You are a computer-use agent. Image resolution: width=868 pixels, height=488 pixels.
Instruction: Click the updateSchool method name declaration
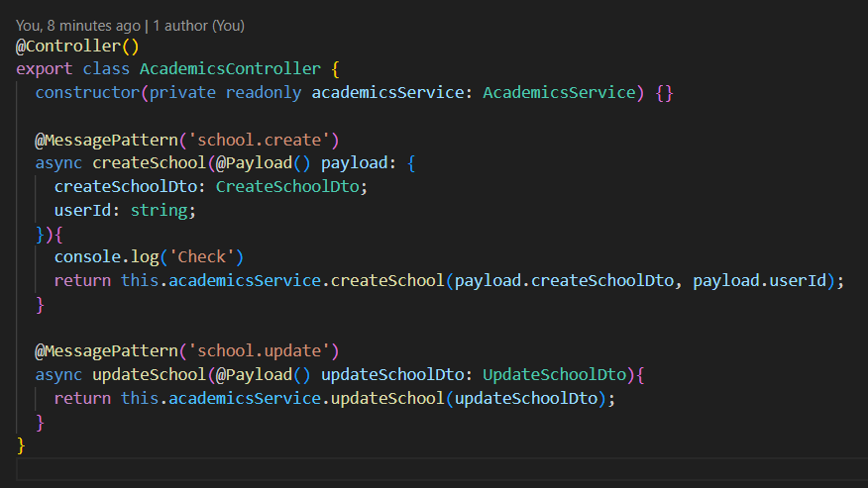coord(149,374)
